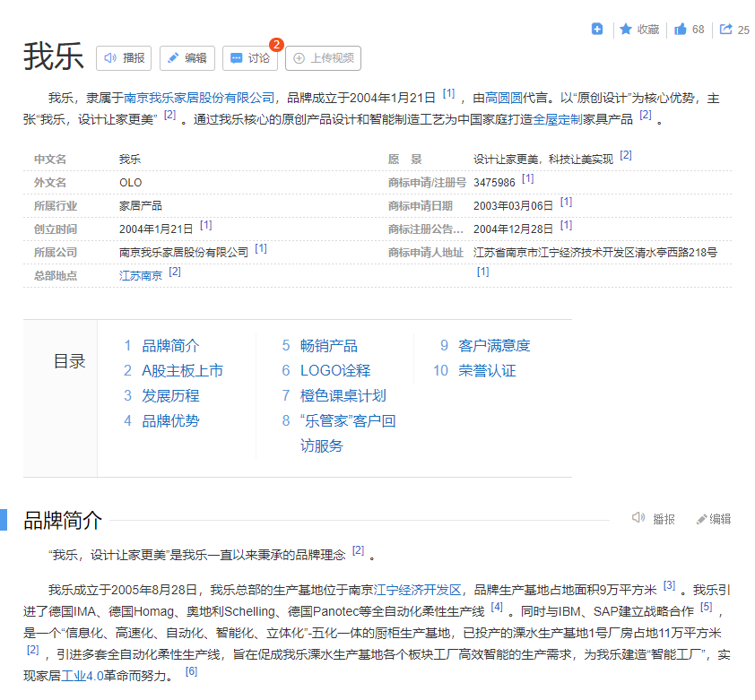Click the red notification badge showing 2

[x=276, y=45]
